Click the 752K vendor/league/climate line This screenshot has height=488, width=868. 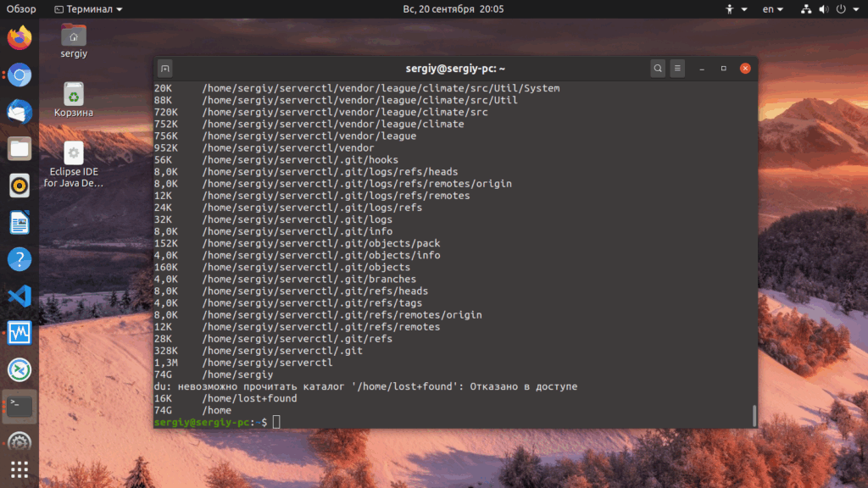tap(309, 124)
